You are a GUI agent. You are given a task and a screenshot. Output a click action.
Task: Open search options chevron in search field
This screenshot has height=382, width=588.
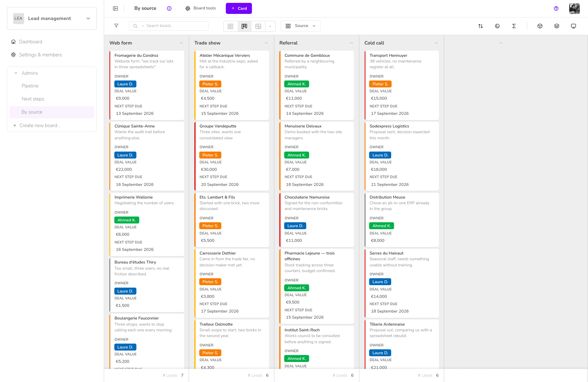coord(143,26)
